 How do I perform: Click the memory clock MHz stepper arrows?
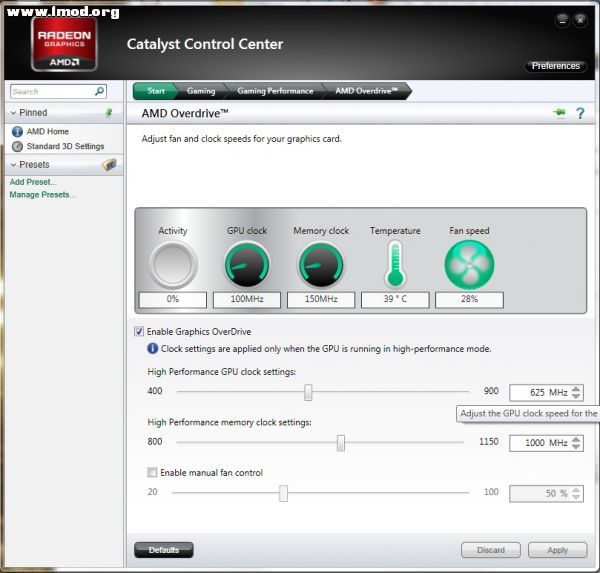[x=576, y=443]
